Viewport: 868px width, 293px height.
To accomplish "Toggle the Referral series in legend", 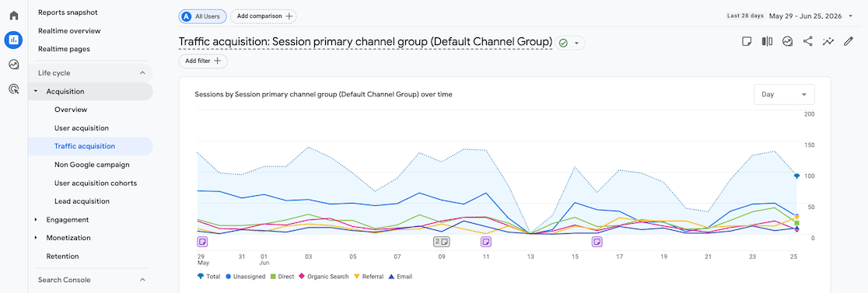I will click(368, 276).
